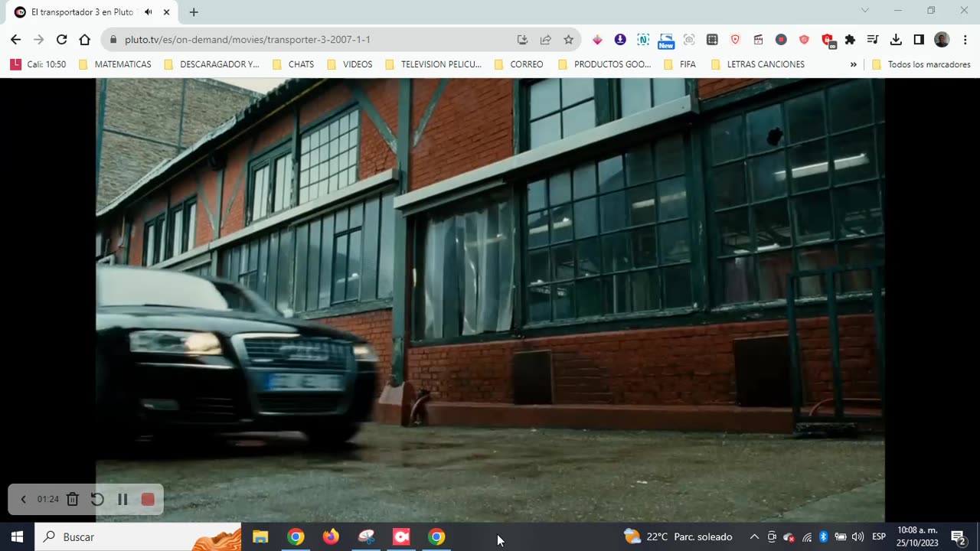This screenshot has height=551, width=980.
Task: Open the CHATS bookmark folder
Action: tap(292, 64)
